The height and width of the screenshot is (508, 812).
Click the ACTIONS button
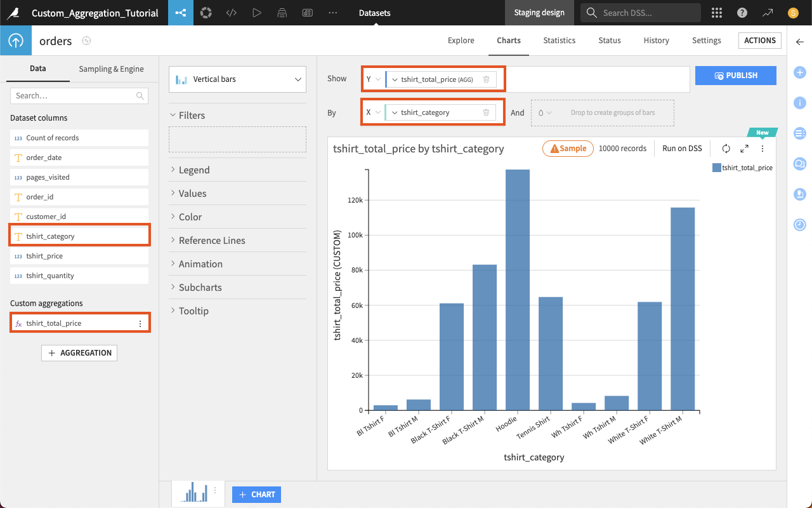tap(760, 41)
